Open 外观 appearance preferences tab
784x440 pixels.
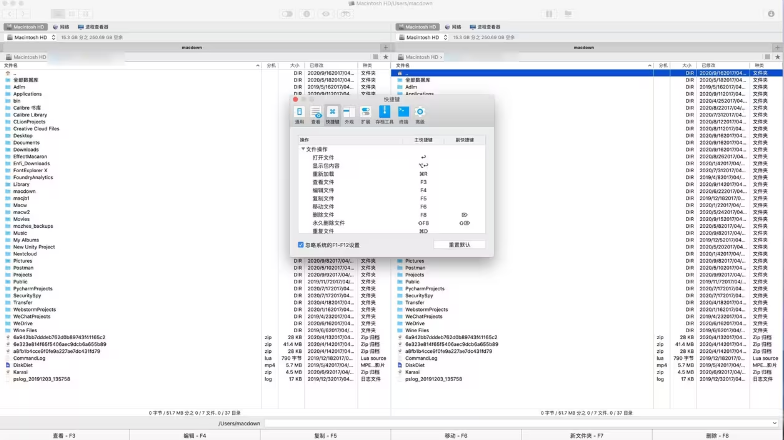(x=349, y=114)
